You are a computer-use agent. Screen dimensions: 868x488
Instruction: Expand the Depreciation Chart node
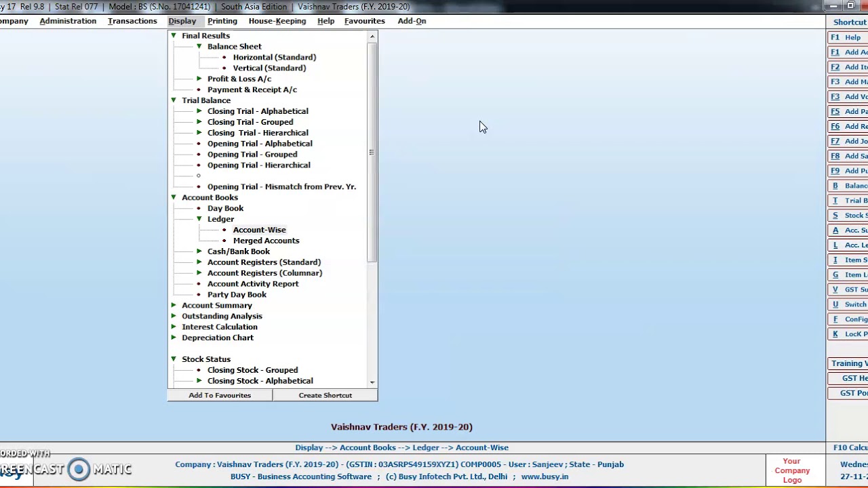coord(174,338)
